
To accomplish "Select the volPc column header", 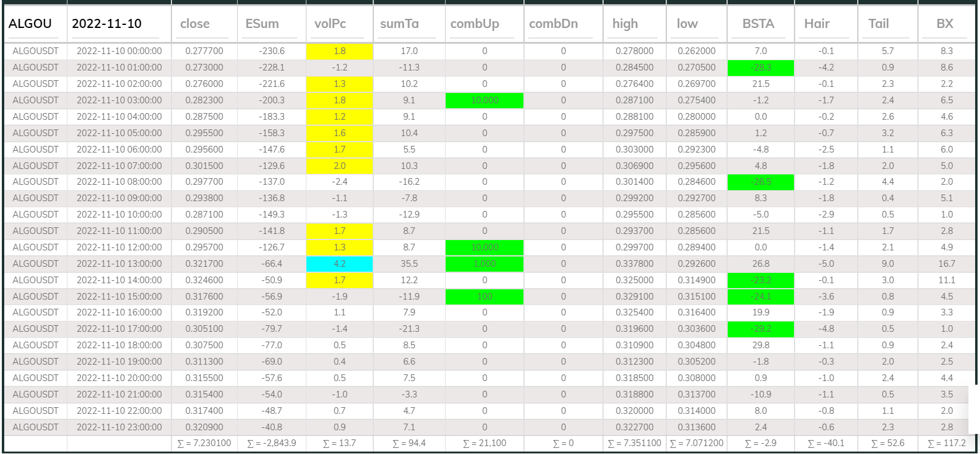I will point(330,24).
